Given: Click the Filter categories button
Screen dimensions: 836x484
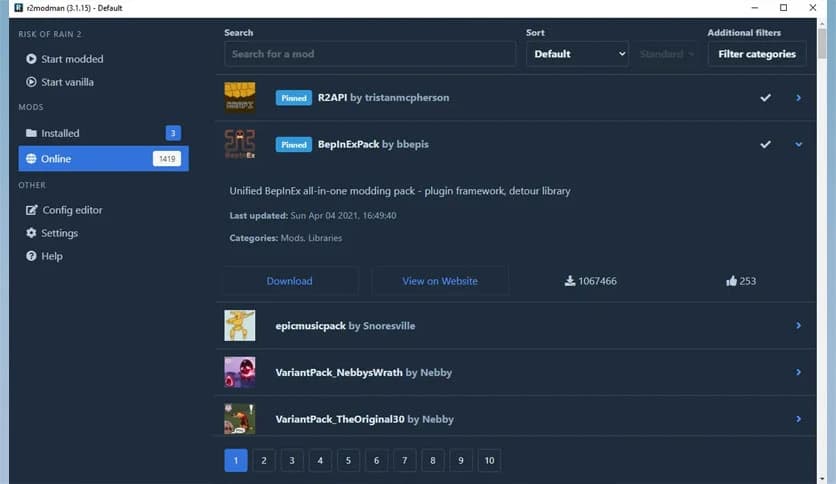Looking at the screenshot, I should pos(757,54).
